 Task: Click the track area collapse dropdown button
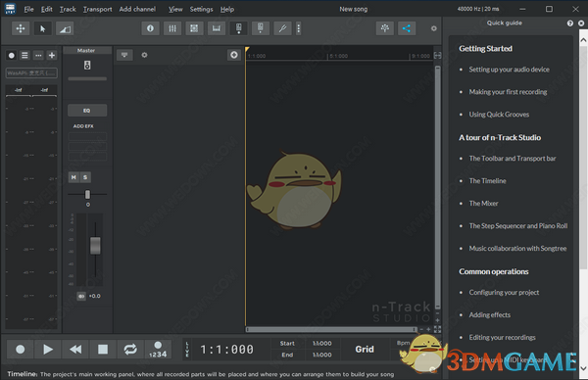click(x=124, y=55)
